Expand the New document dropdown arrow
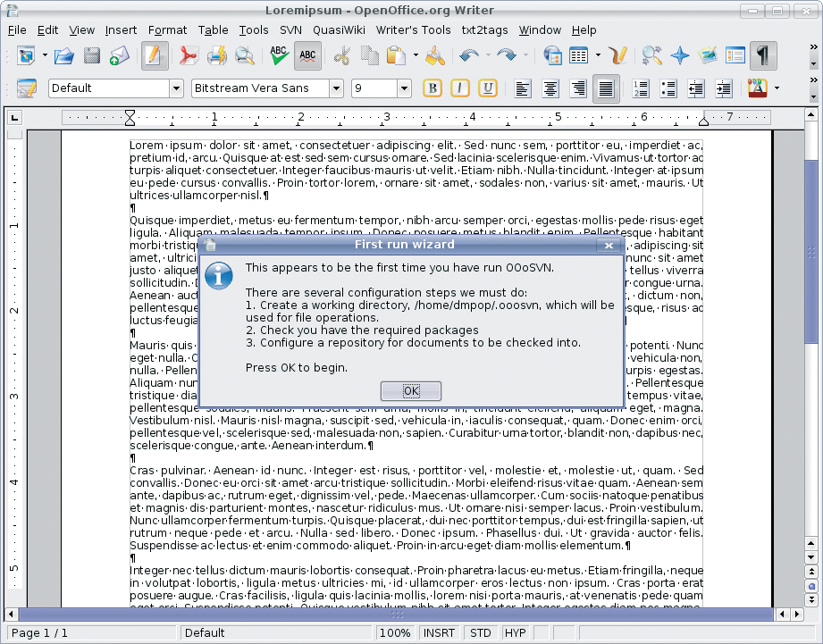Screen dimensions: 823x644 [x=45, y=55]
